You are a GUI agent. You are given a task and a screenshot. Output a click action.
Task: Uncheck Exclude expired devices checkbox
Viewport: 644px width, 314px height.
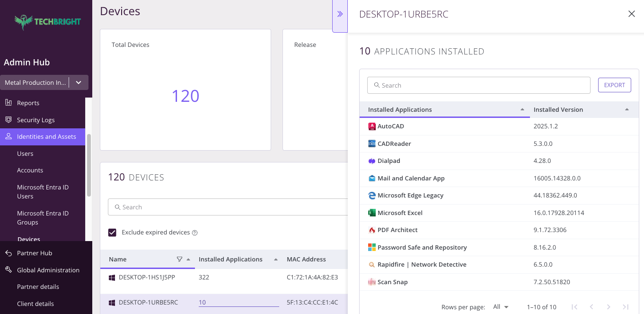pos(112,233)
